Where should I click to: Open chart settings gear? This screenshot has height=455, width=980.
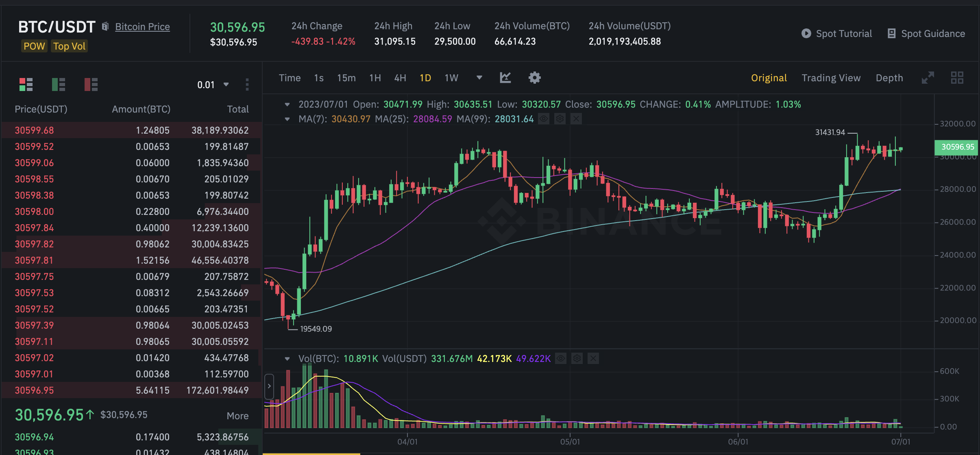pos(534,78)
